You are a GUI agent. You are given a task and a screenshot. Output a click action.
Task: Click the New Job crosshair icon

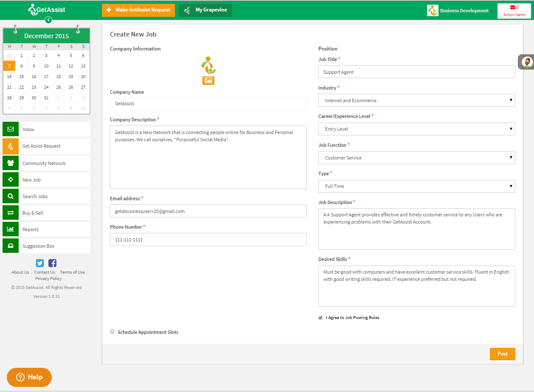[11, 180]
